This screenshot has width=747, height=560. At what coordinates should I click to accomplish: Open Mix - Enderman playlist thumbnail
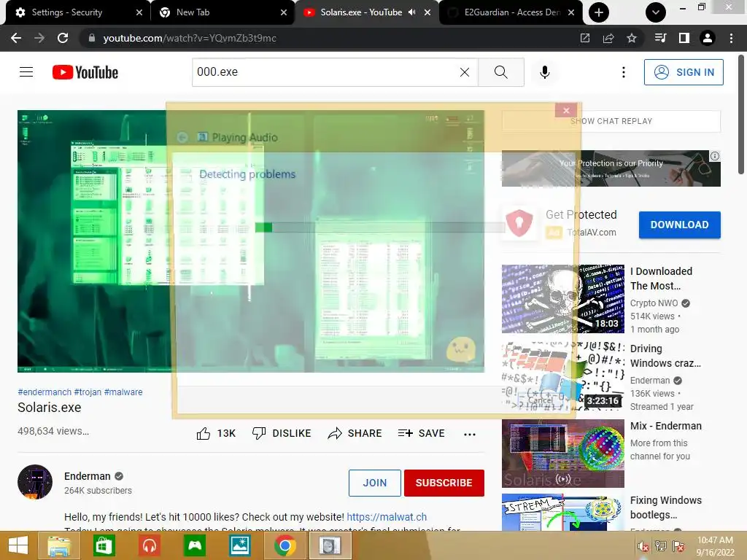click(563, 454)
